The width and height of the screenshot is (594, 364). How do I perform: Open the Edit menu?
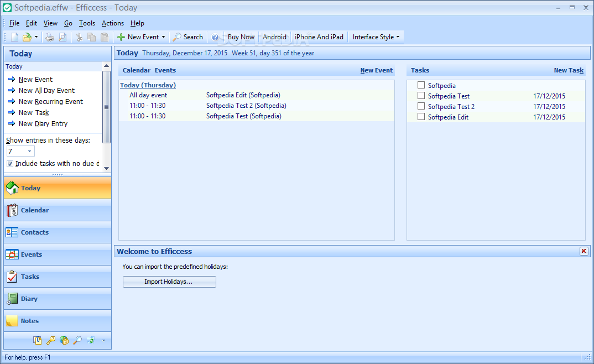pos(32,23)
